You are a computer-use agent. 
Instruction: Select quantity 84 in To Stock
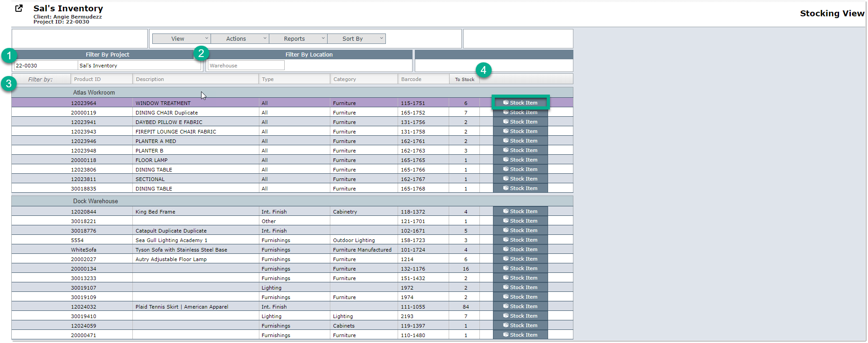[x=466, y=307]
